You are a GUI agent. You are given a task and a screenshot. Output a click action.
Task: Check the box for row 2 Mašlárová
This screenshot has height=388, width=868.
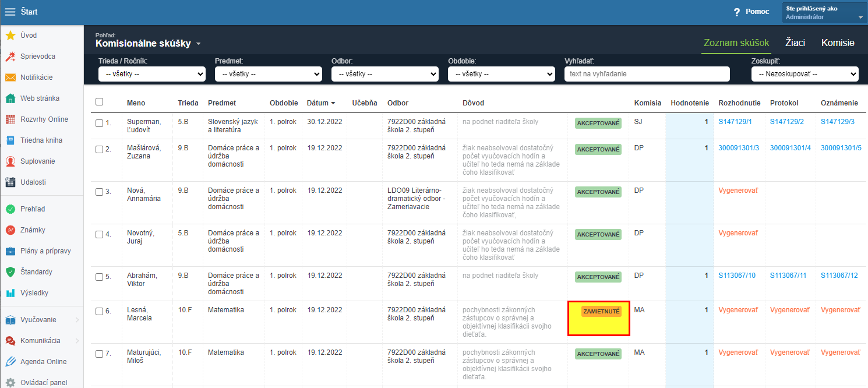[99, 149]
